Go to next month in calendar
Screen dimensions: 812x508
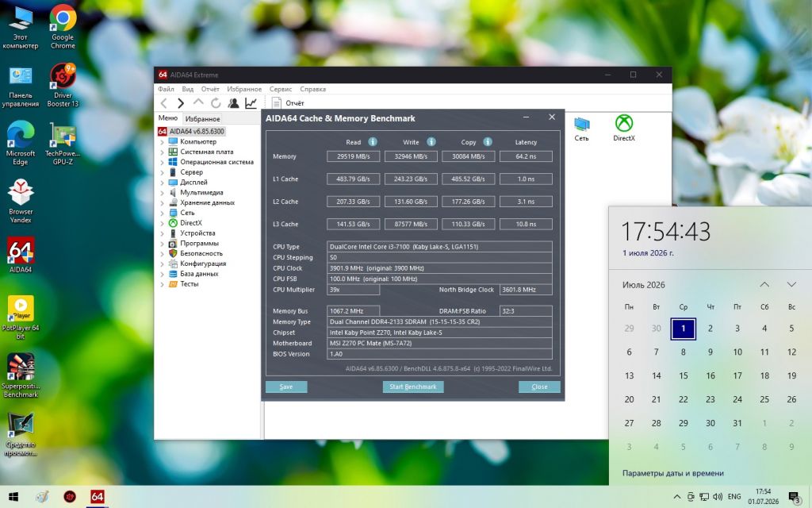791,285
